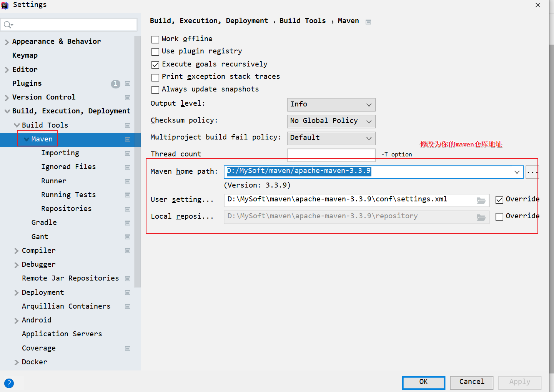Click the project-level icon beside Compiler
The image size is (554, 392).
point(128,251)
